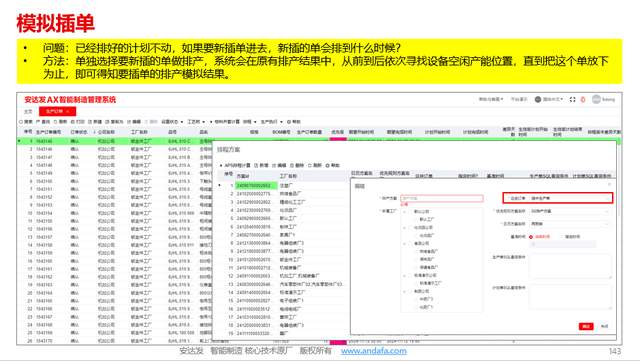Open the www.andafa.com link
Screen dimensions: 640x361
[373, 351]
